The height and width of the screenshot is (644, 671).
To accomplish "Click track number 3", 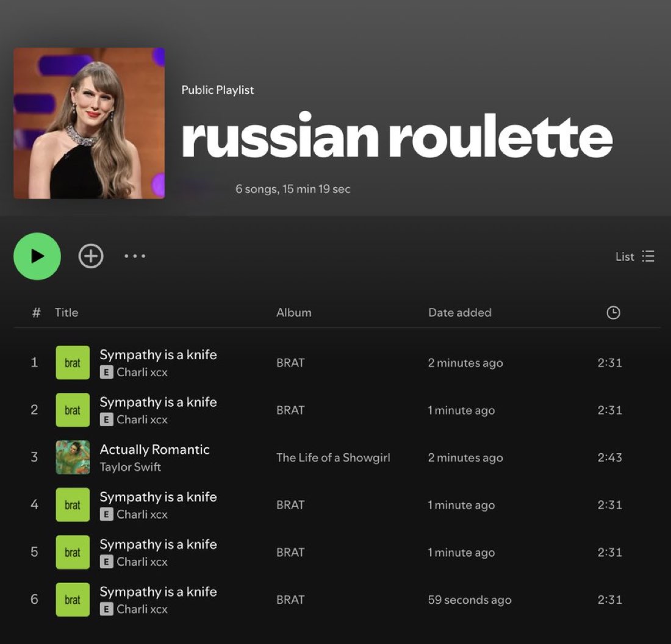I will tap(34, 457).
